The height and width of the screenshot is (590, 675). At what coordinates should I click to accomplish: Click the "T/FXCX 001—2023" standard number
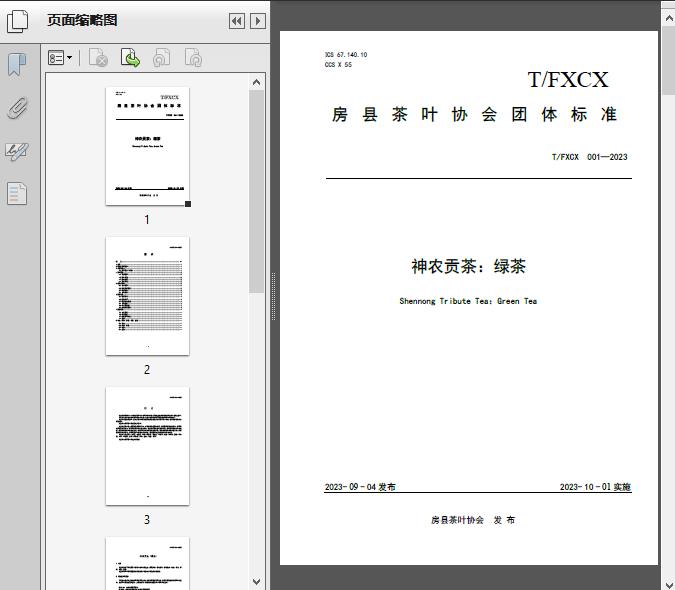click(589, 157)
